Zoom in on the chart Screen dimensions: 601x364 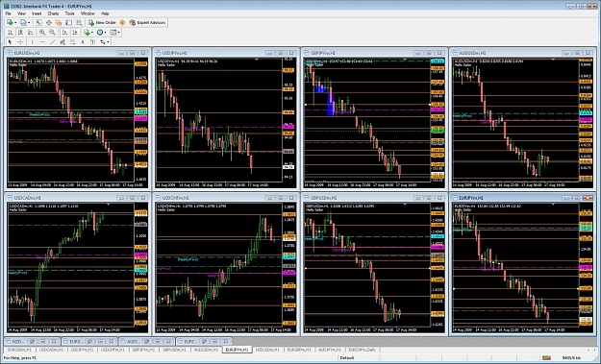[x=42, y=33]
